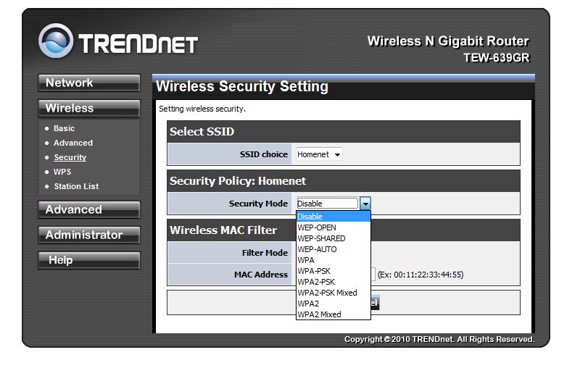Pick WPA-PSK in the dropdown list
This screenshot has height=376, width=588.
tap(314, 271)
